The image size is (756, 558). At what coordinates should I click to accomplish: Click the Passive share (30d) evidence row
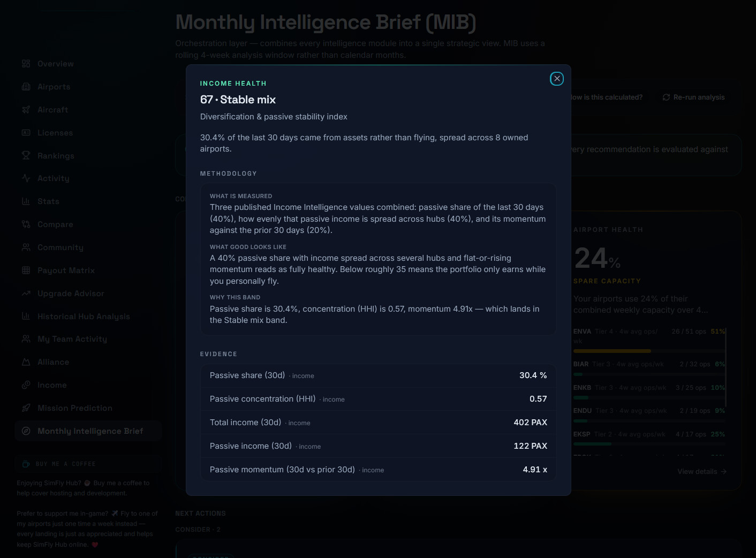(378, 375)
